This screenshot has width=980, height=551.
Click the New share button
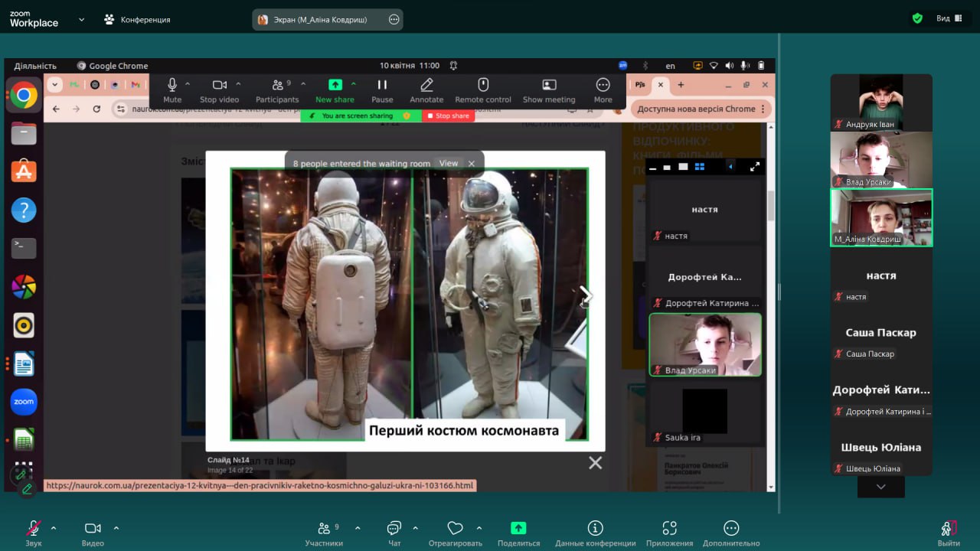pos(335,90)
